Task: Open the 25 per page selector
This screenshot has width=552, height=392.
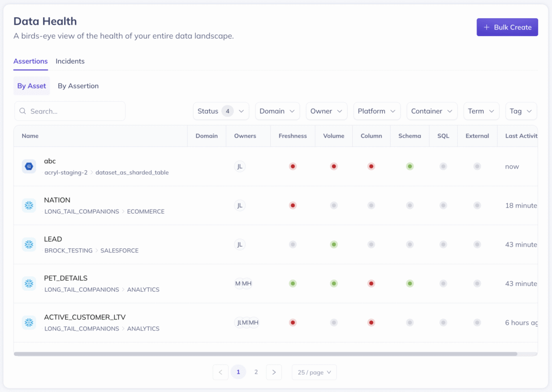Action: (x=314, y=372)
